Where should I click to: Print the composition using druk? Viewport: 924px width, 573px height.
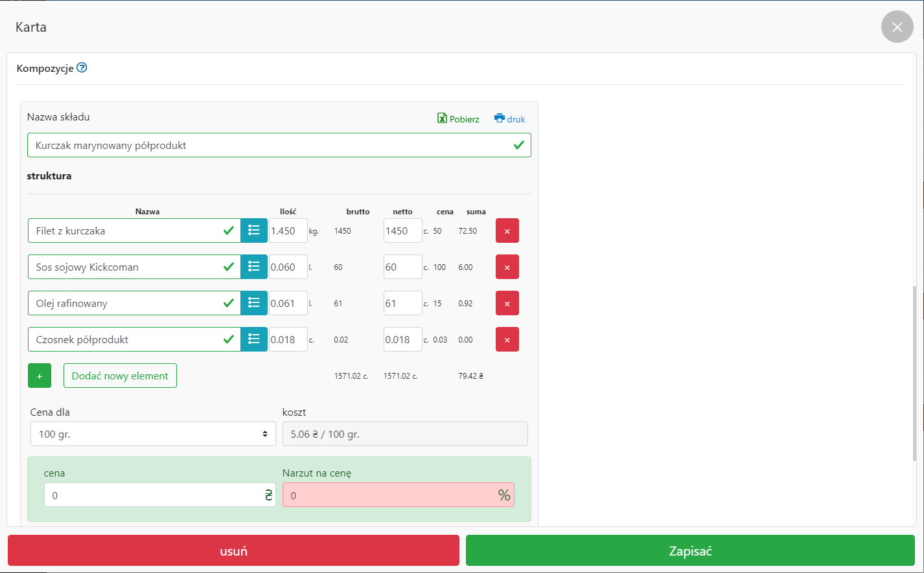(x=510, y=119)
